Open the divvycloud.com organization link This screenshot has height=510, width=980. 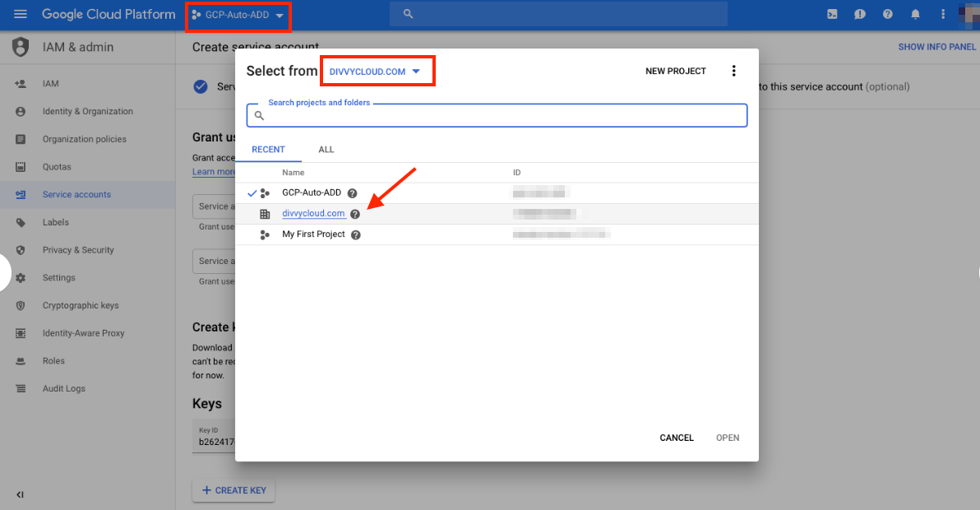pos(313,213)
